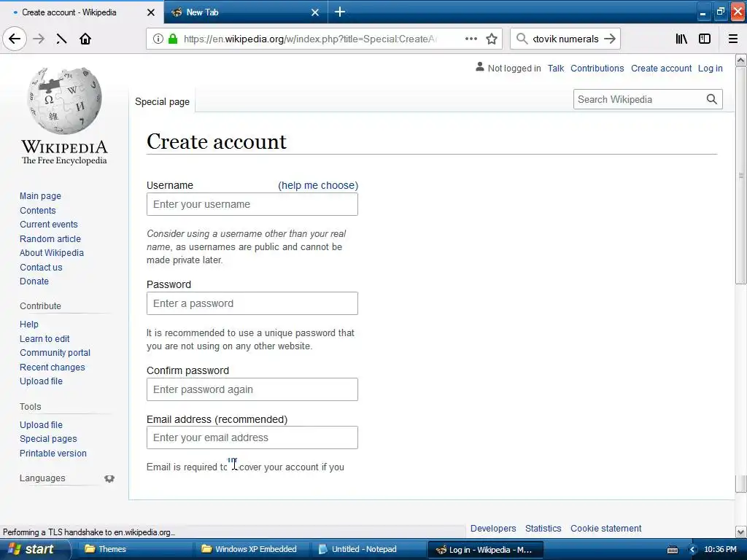Open the Help link under Contribute
The width and height of the screenshot is (747, 560).
point(29,324)
